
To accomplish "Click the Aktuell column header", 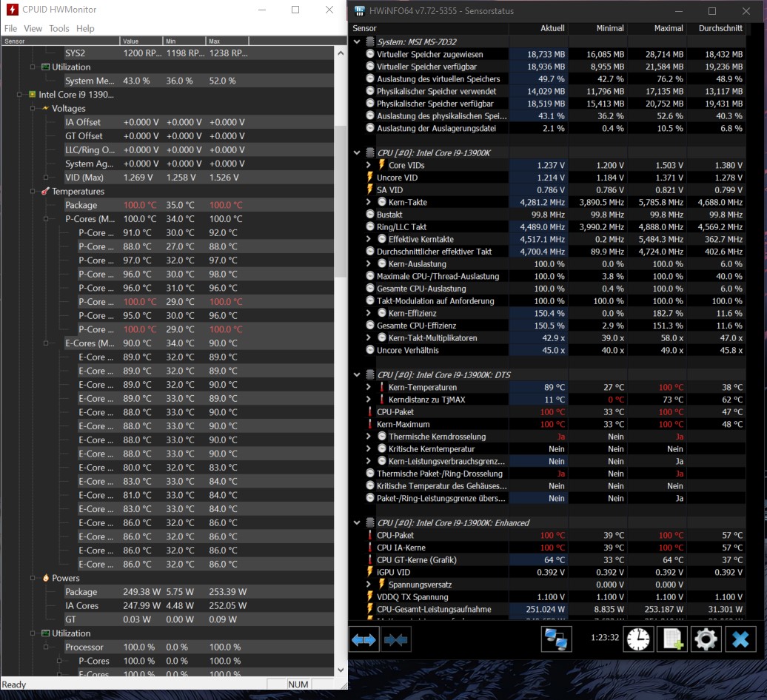I will coord(538,28).
